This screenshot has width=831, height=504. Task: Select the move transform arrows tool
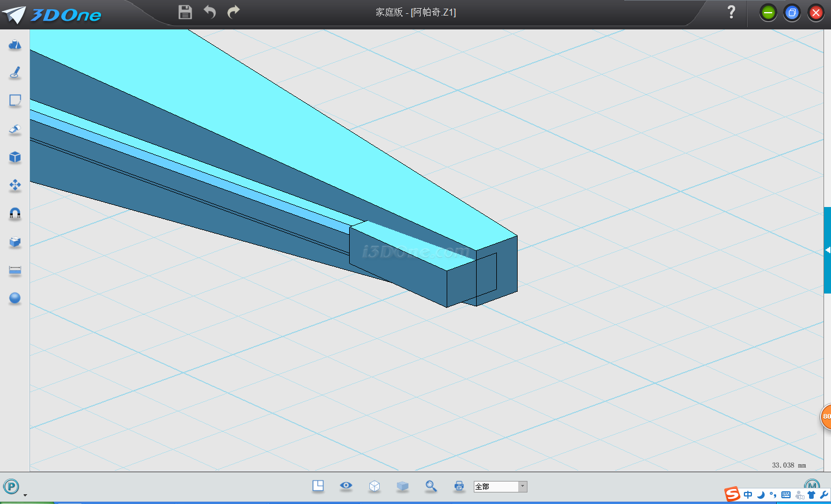click(x=15, y=185)
